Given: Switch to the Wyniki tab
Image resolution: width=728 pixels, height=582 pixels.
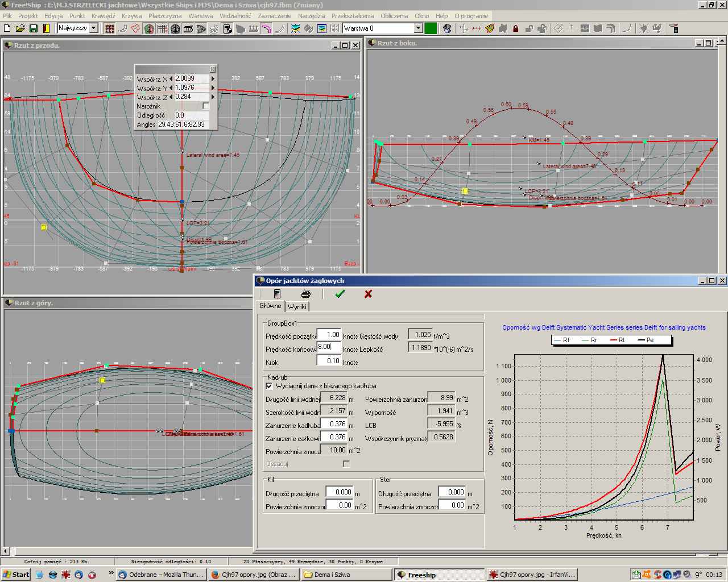Looking at the screenshot, I should 297,306.
